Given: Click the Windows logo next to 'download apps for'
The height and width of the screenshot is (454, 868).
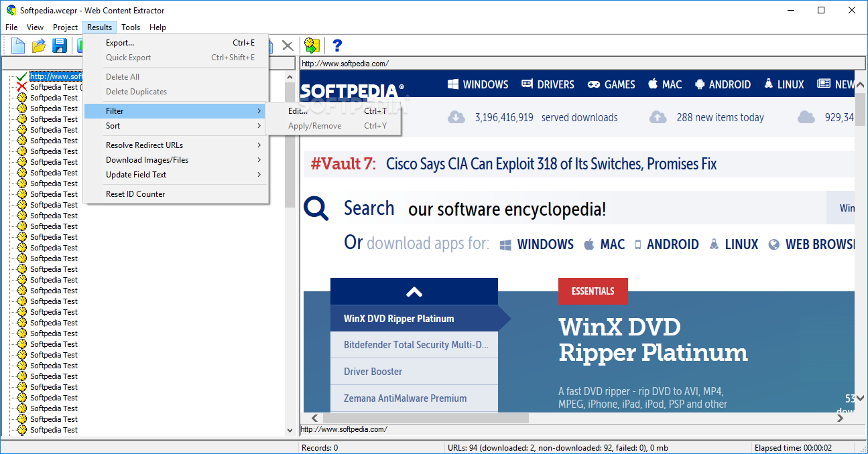Looking at the screenshot, I should pos(505,244).
